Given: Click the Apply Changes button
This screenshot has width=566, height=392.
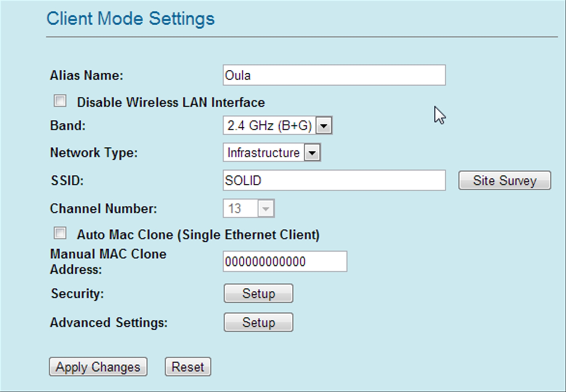Looking at the screenshot, I should pos(98,367).
